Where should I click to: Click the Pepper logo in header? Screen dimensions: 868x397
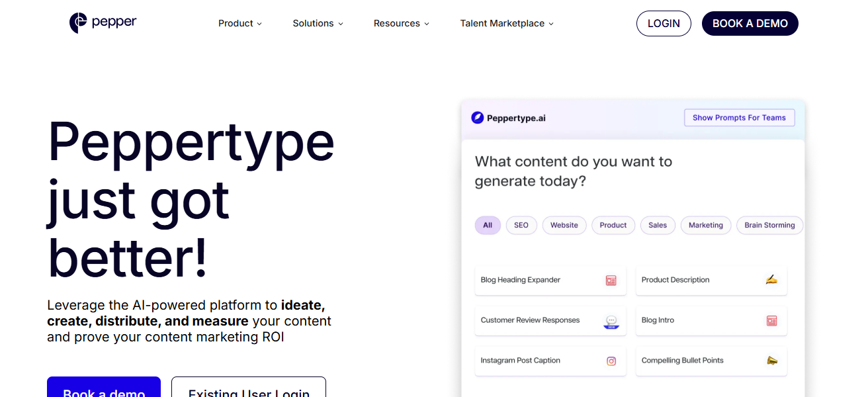tap(103, 22)
